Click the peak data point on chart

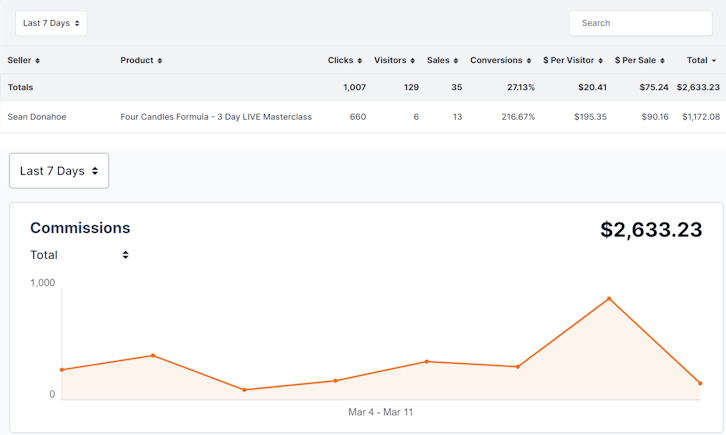pyautogui.click(x=608, y=298)
